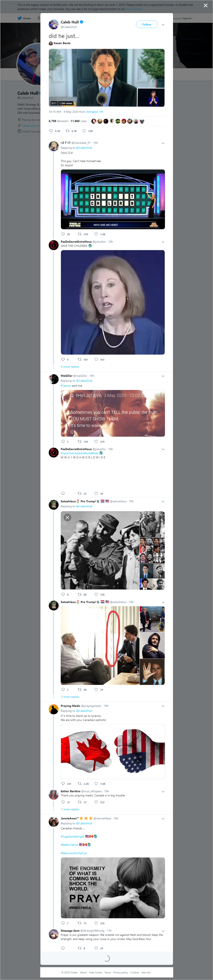Like the I E T 17 Wheel of Fortune reply
Image resolution: width=213 pixels, height=980 pixels.
[96, 234]
